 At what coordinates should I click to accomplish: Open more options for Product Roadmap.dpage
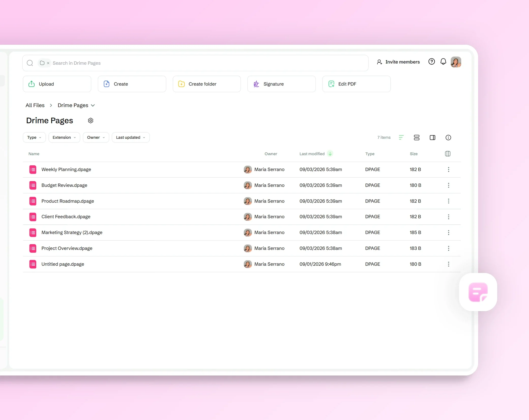[x=448, y=201]
